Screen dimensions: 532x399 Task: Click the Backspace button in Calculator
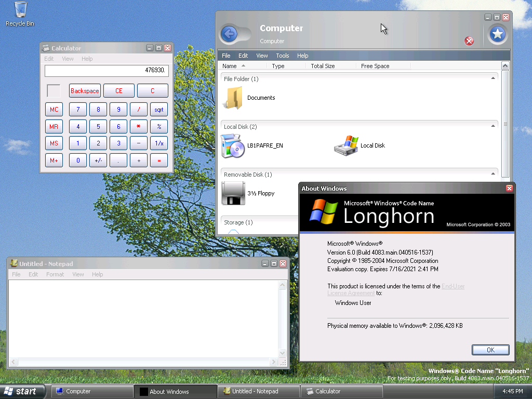85,91
